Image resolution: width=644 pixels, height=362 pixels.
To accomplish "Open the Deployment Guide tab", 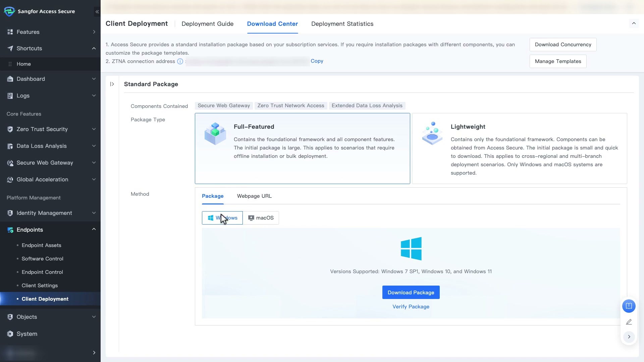I will pos(207,24).
